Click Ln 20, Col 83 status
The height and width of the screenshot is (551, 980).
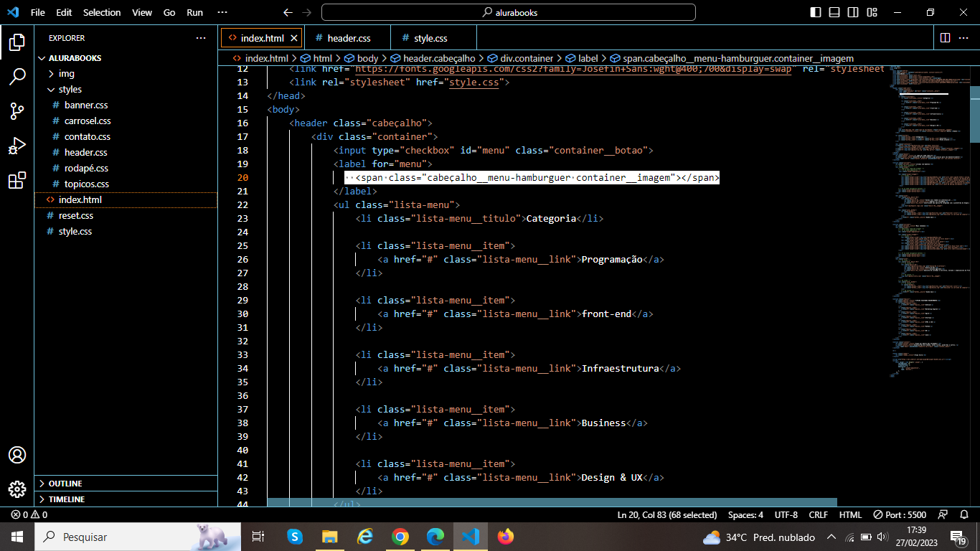667,515
